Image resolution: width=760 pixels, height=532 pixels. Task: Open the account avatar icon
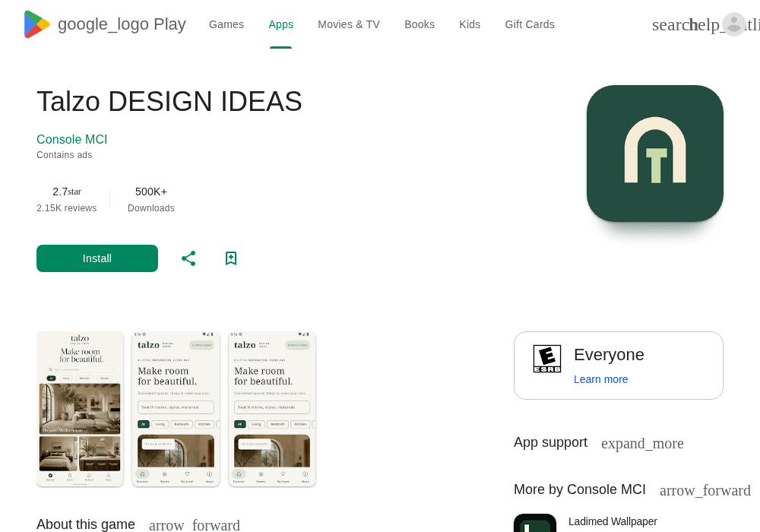[x=734, y=24]
